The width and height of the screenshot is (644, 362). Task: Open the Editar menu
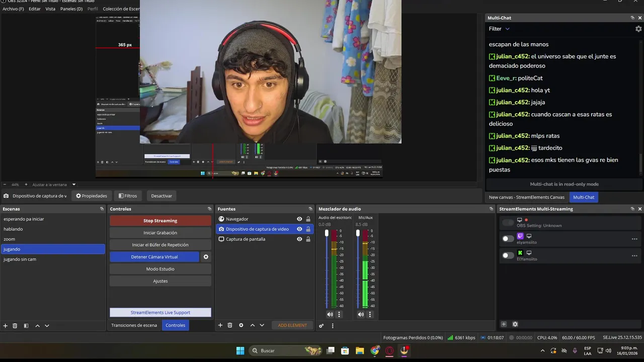point(35,9)
